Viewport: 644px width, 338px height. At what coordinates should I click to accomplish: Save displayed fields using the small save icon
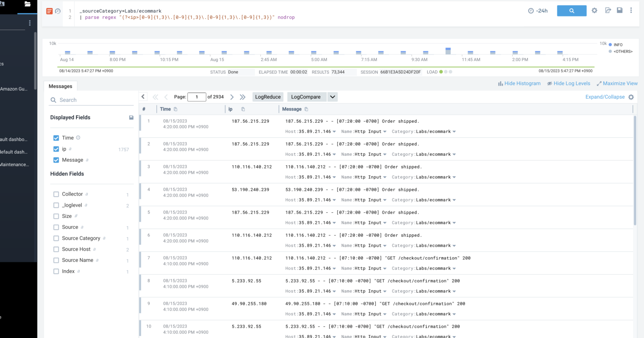point(131,118)
